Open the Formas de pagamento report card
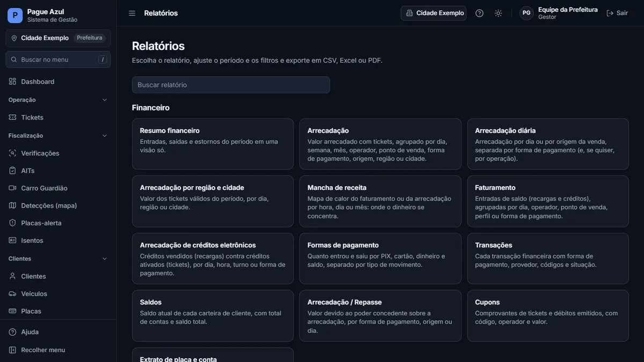The height and width of the screenshot is (362, 644). click(380, 258)
